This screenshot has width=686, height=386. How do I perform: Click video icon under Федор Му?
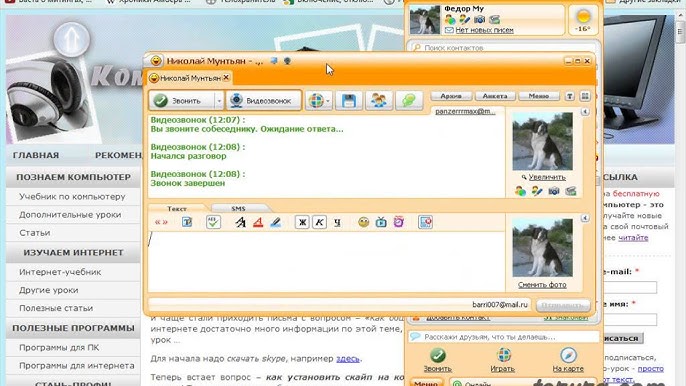tap(494, 19)
